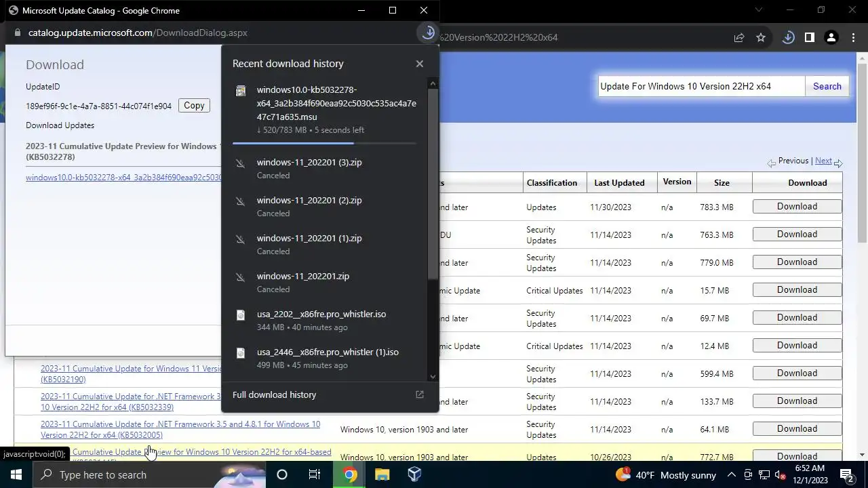Click the share icon in the main Chrome toolbar

pos(739,37)
